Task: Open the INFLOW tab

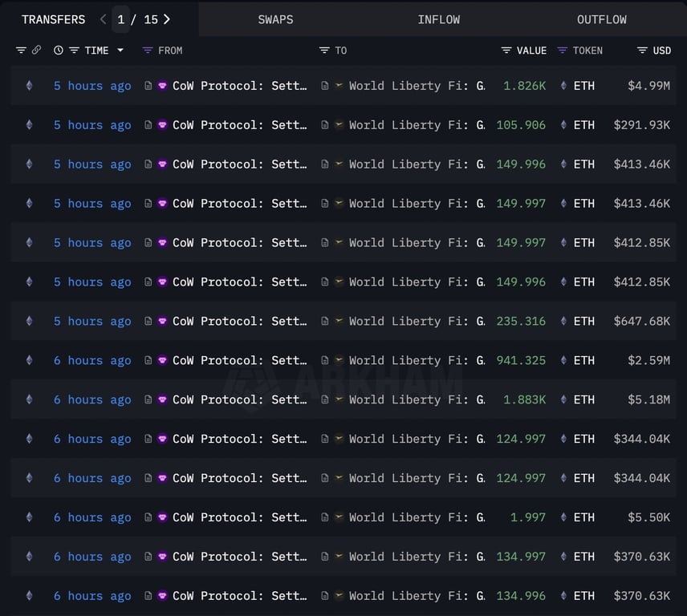Action: (x=439, y=19)
